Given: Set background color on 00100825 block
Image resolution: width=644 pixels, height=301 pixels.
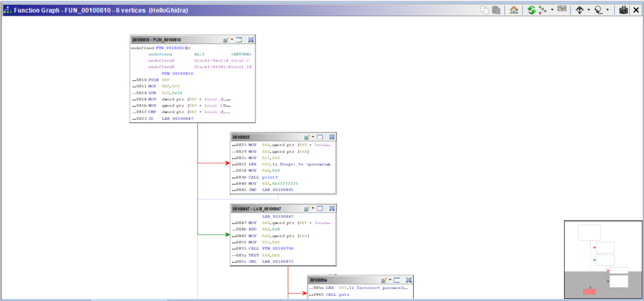Looking at the screenshot, I should pos(307,137).
